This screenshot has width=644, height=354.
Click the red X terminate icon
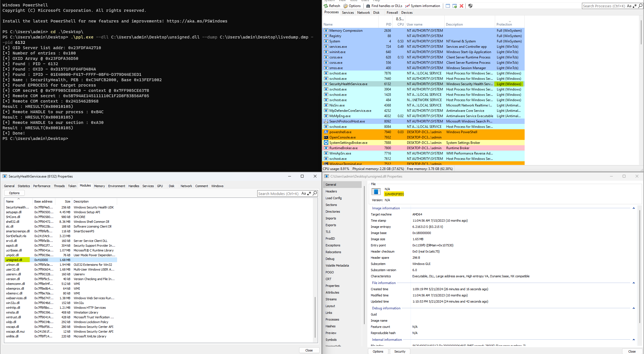[x=461, y=6]
